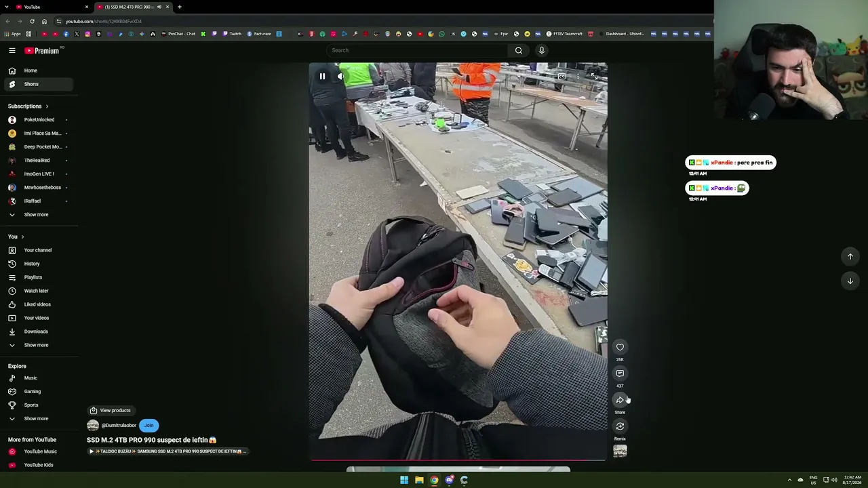The height and width of the screenshot is (488, 868).
Task: Click the Join button
Action: pos(149,426)
